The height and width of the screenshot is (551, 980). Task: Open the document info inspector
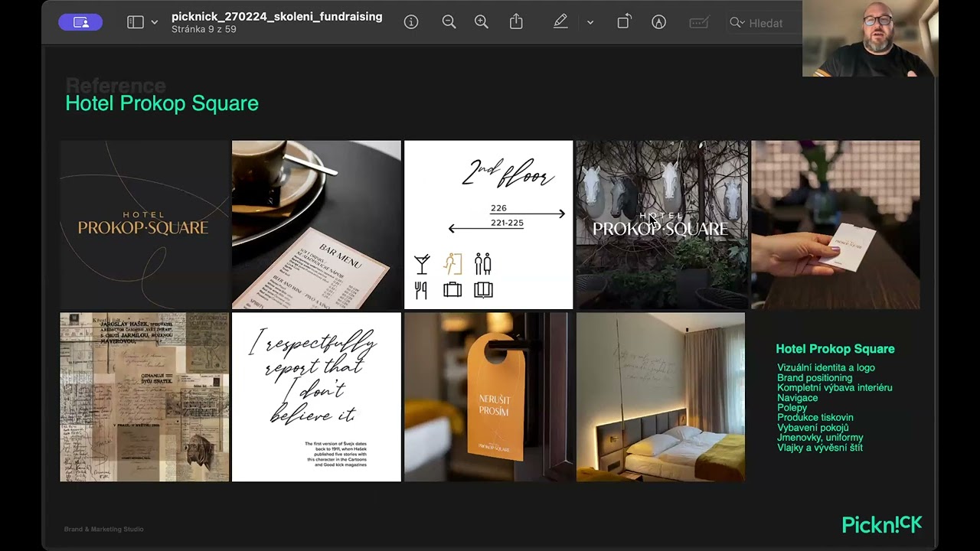click(x=411, y=22)
